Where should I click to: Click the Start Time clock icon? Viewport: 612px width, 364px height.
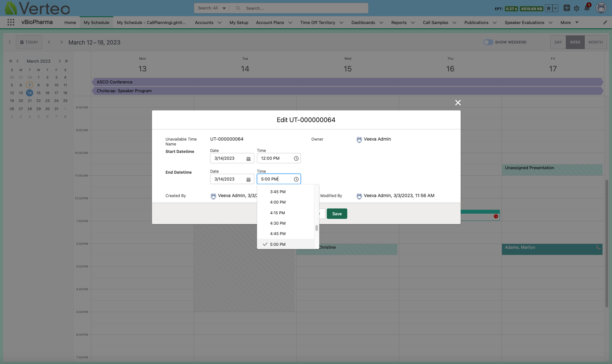[296, 158]
